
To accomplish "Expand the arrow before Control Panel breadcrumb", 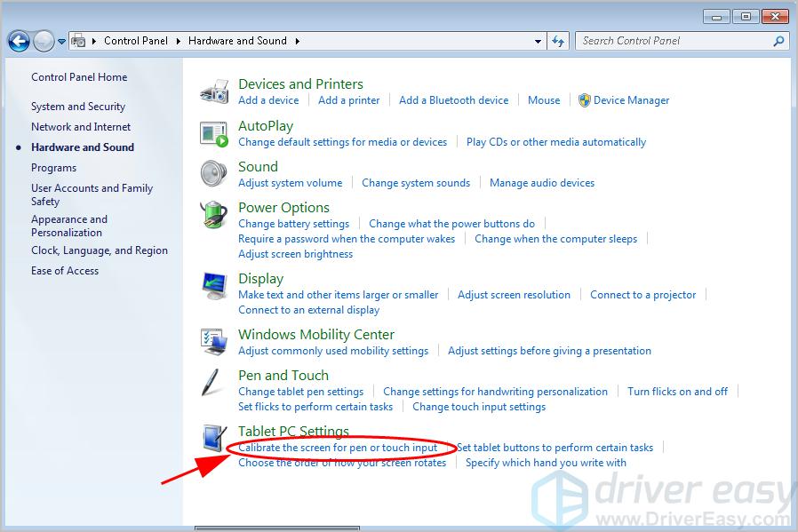I will [x=94, y=41].
